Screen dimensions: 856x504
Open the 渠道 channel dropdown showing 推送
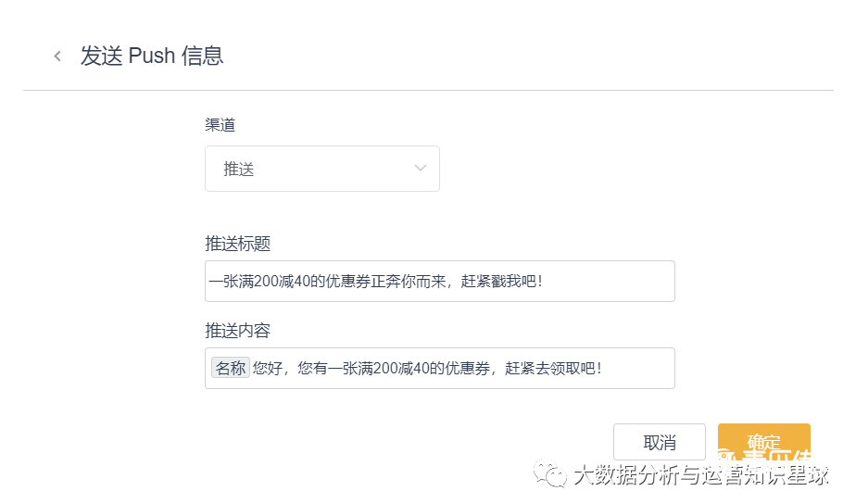(321, 169)
